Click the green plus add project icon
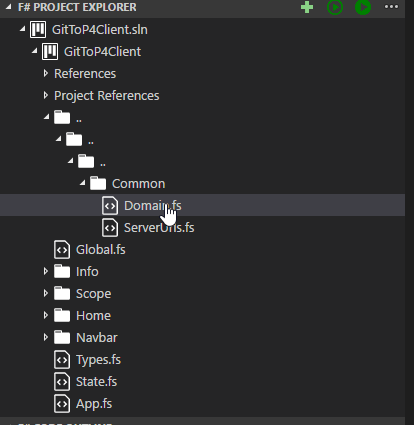The height and width of the screenshot is (425, 414). [307, 7]
